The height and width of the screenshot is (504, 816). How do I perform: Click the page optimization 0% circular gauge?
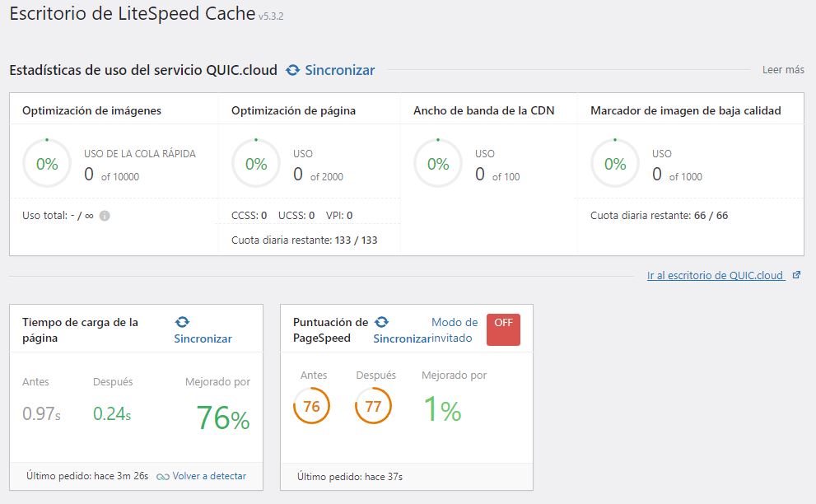point(256,164)
